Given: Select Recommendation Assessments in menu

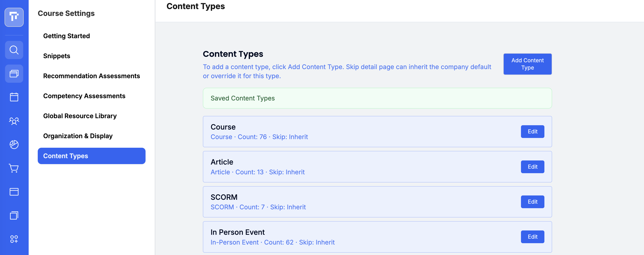Looking at the screenshot, I should pyautogui.click(x=91, y=76).
